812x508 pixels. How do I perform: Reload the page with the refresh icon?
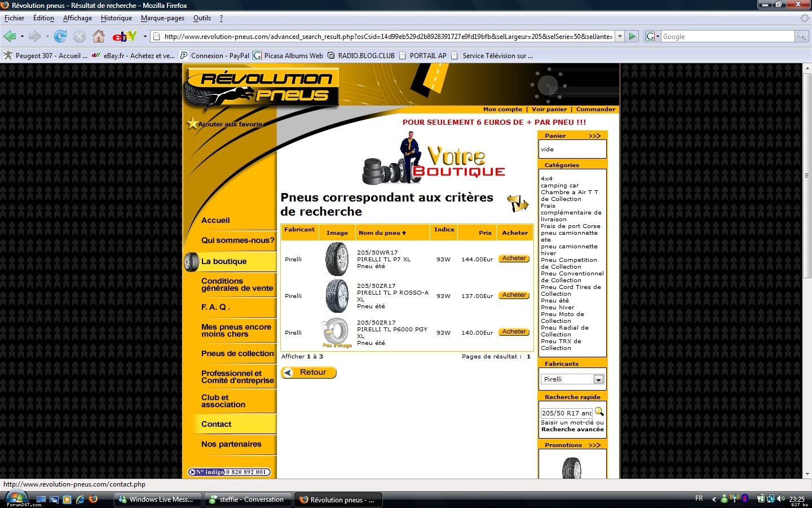coord(60,37)
